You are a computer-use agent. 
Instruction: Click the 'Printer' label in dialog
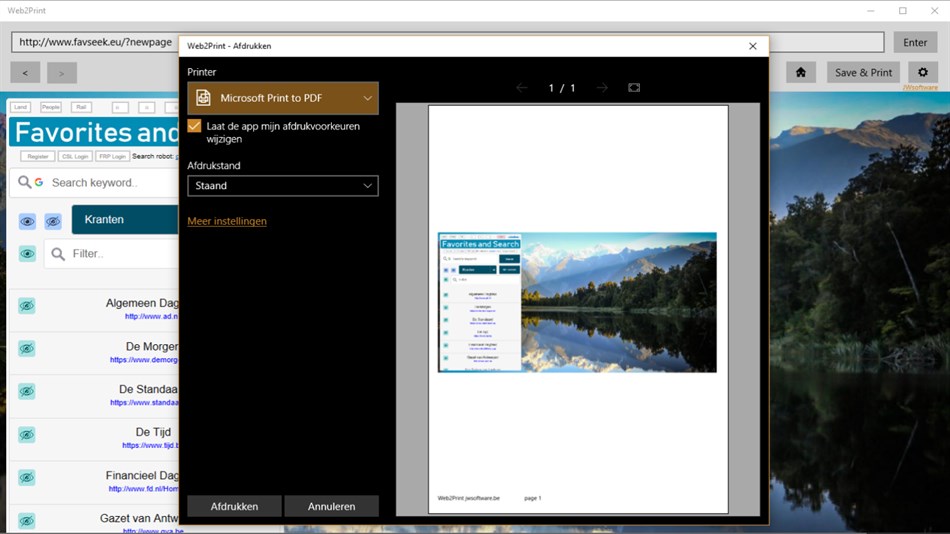point(202,72)
